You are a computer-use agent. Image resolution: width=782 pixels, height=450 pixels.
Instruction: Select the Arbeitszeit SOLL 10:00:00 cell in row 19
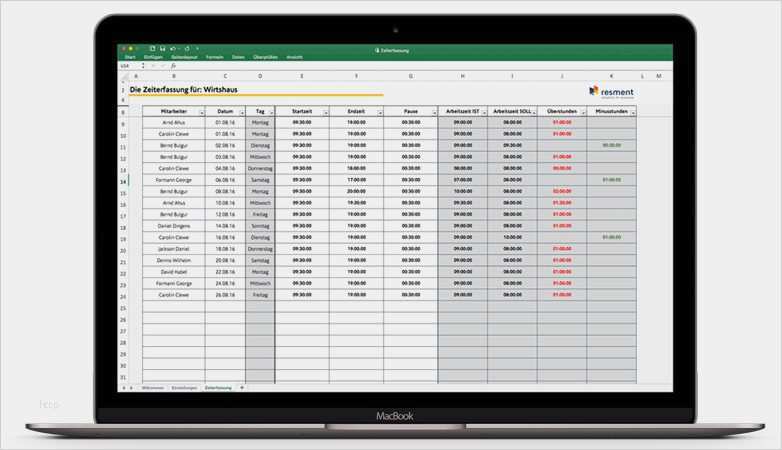(x=512, y=237)
